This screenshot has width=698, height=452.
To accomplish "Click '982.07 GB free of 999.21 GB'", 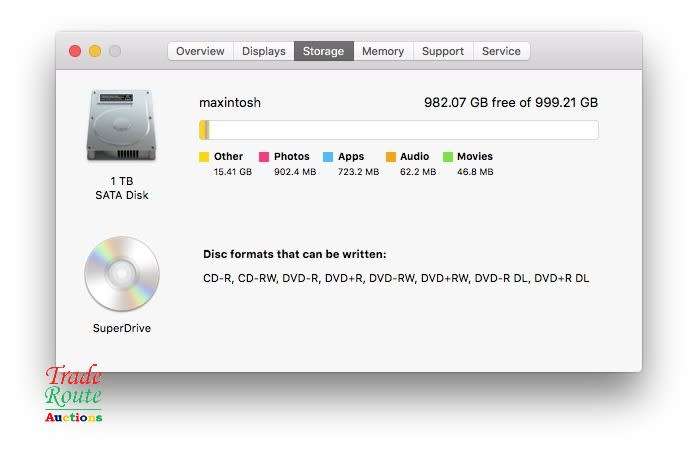I will (511, 102).
